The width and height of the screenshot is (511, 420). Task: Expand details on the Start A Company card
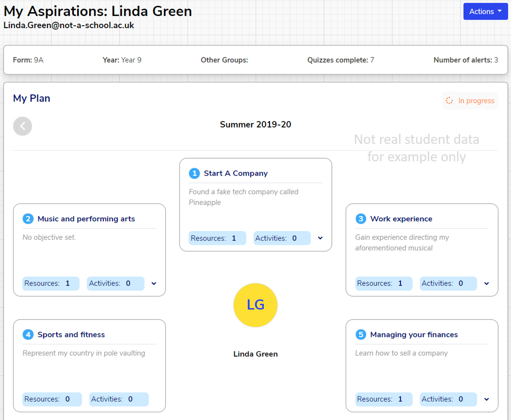(320, 238)
